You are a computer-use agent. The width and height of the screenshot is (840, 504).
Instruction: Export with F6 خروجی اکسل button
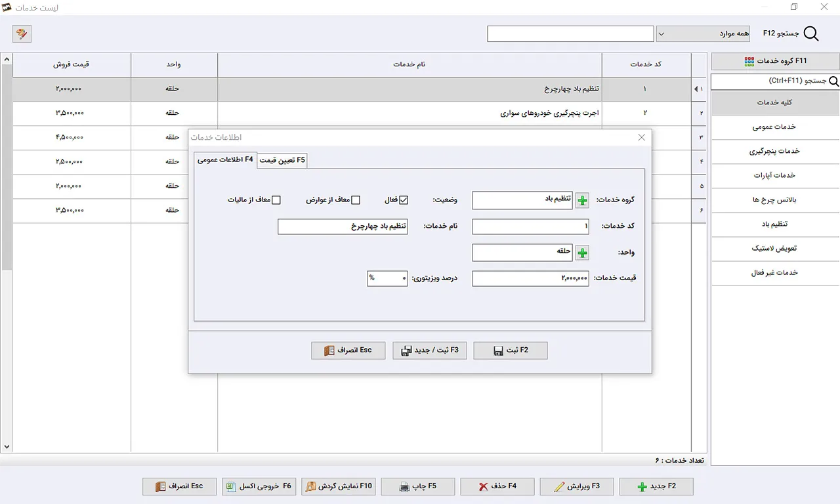tap(259, 486)
